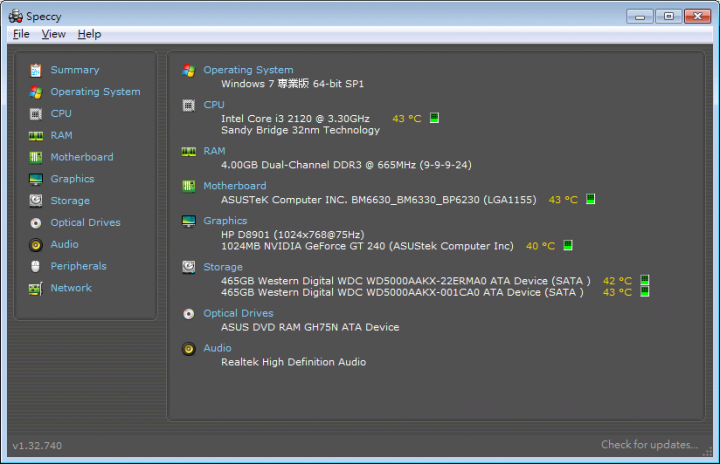Screen dimensions: 720x464
Task: Click the motherboard temperature indicator icon
Action: pyautogui.click(x=591, y=199)
